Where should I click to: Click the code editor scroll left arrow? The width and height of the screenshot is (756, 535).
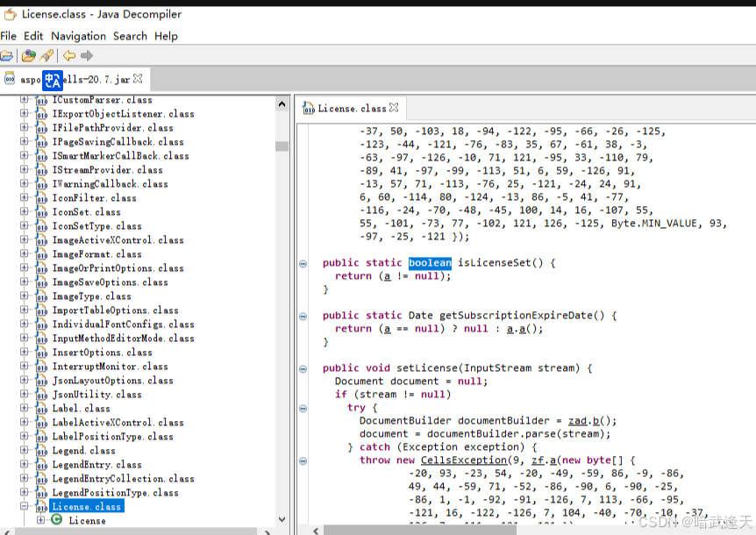(x=316, y=531)
